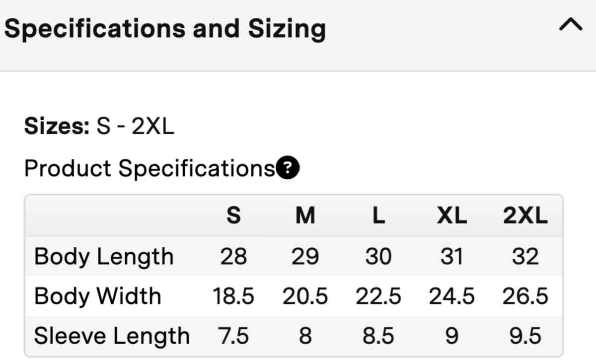Click Body Width value 20.5 for M

(x=305, y=296)
